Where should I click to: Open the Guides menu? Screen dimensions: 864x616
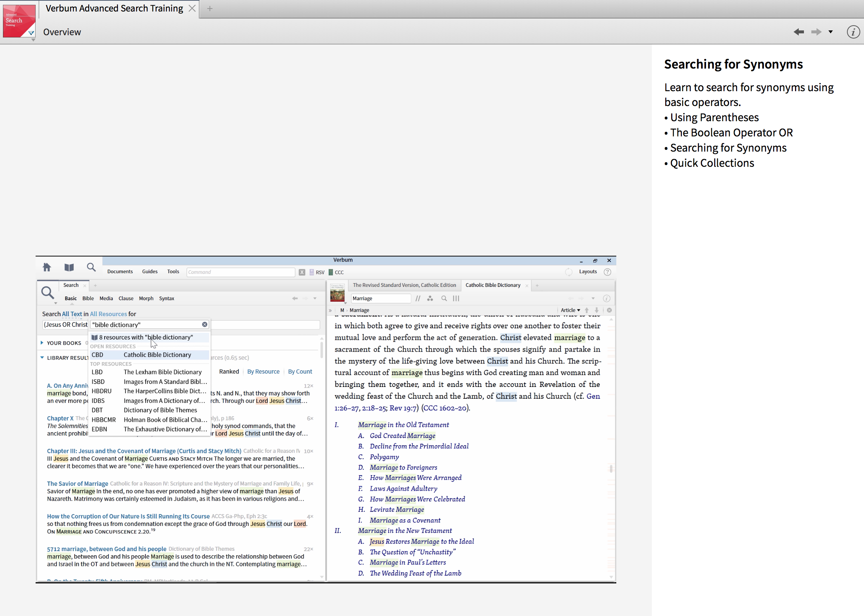[x=149, y=272]
